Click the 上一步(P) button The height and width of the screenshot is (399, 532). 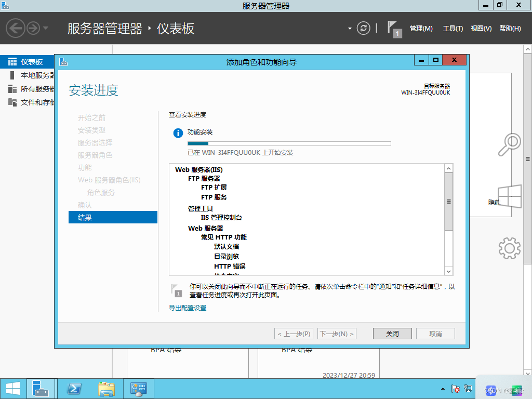(x=294, y=334)
